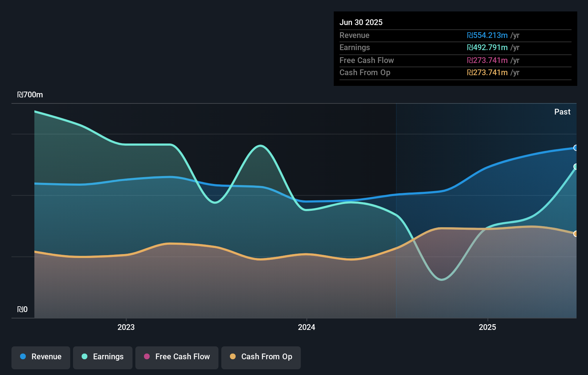
Task: Click the ₪554.213m Revenue value in tooltip
Action: pyautogui.click(x=487, y=35)
